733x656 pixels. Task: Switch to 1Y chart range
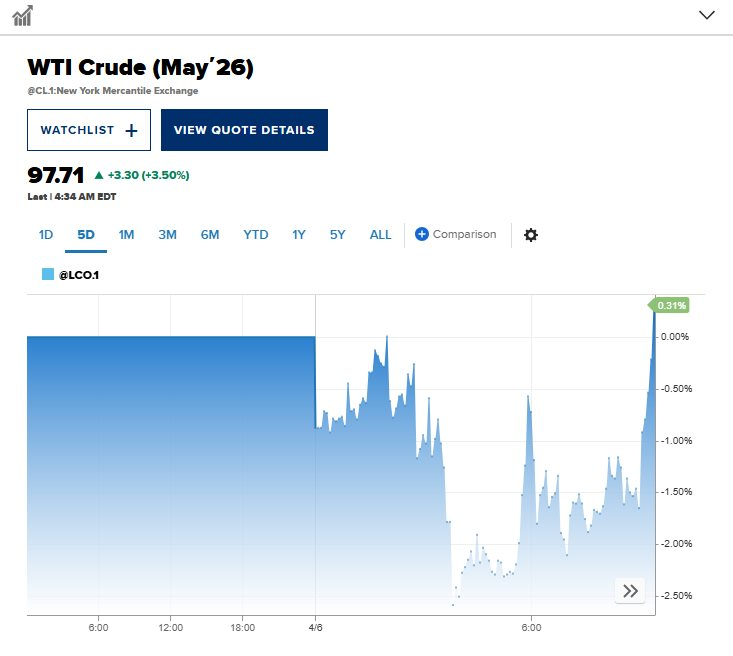[299, 235]
